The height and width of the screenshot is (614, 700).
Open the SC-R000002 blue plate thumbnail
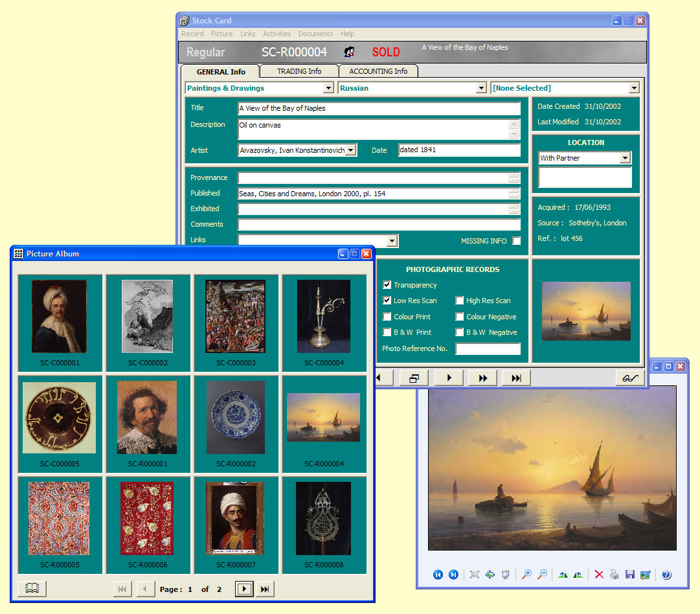(236, 417)
